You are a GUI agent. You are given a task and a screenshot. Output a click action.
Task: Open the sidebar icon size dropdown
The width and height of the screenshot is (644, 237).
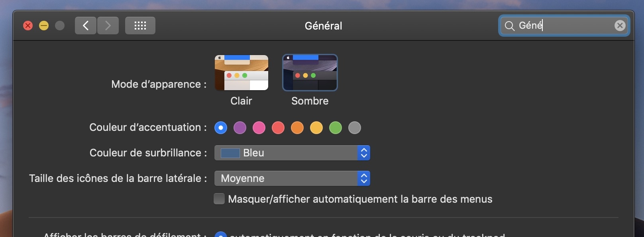[x=292, y=178]
